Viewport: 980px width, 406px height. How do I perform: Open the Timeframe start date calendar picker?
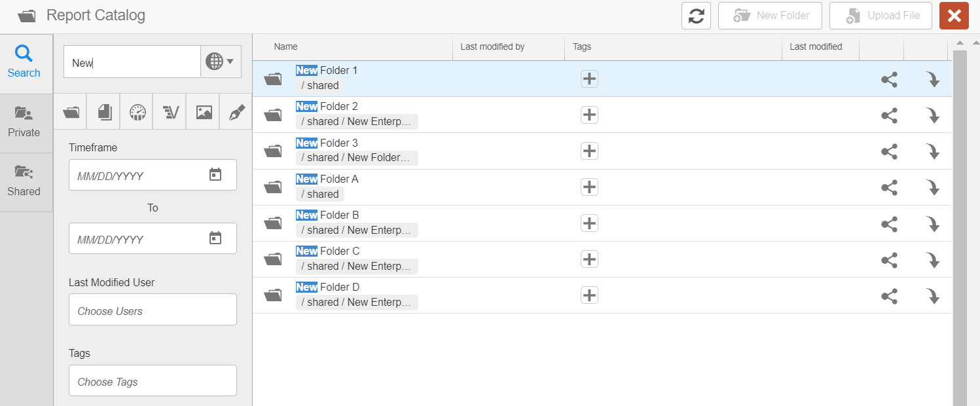coord(215,175)
